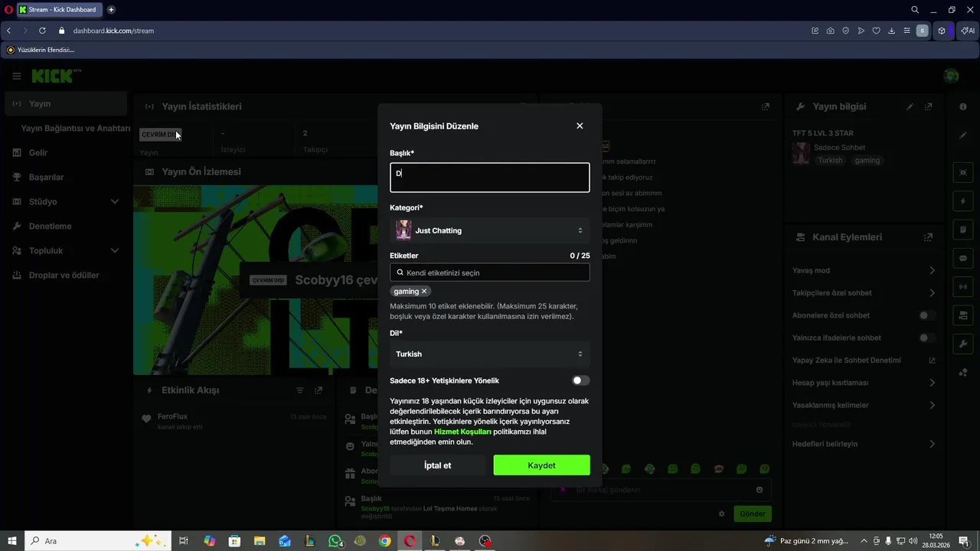Click the chat message input field
This screenshot has width=980, height=551.
pyautogui.click(x=661, y=490)
